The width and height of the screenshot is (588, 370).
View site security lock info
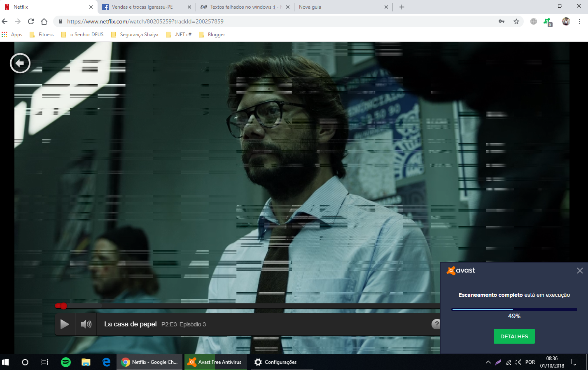point(61,21)
